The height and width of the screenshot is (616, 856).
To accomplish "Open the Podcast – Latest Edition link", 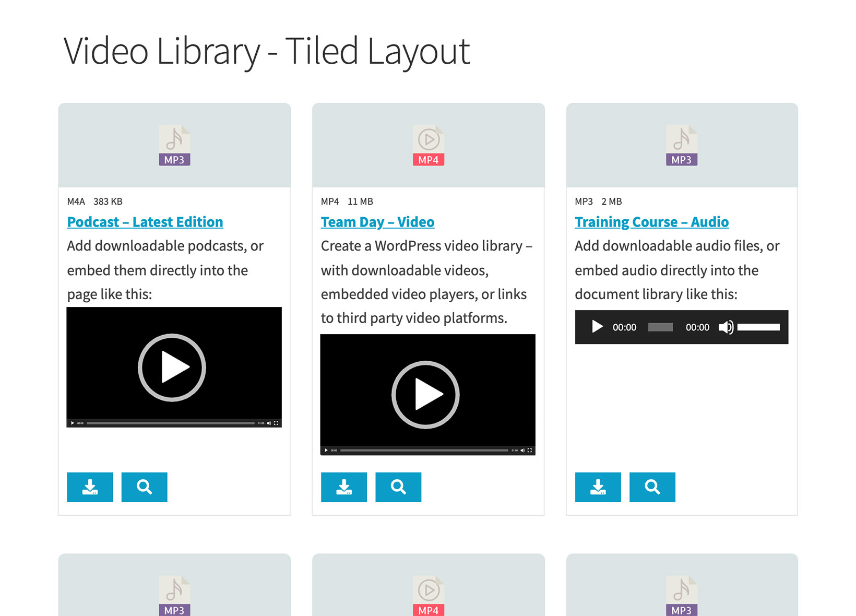I will (145, 221).
